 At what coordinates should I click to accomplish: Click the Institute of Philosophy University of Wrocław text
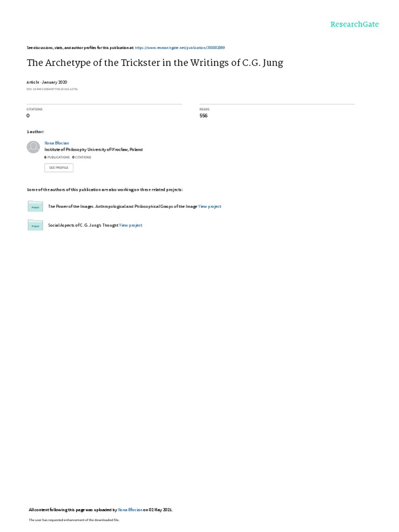94,150
